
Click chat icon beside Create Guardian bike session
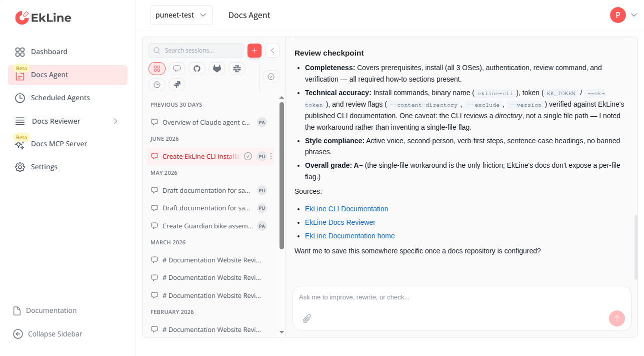tap(154, 226)
